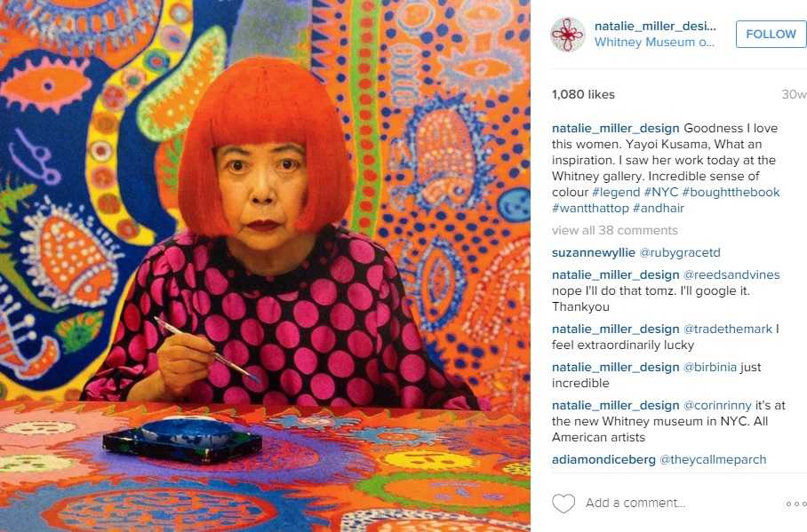This screenshot has width=807, height=532.
Task: Visit adiamondiceberg's profile
Action: (x=603, y=459)
